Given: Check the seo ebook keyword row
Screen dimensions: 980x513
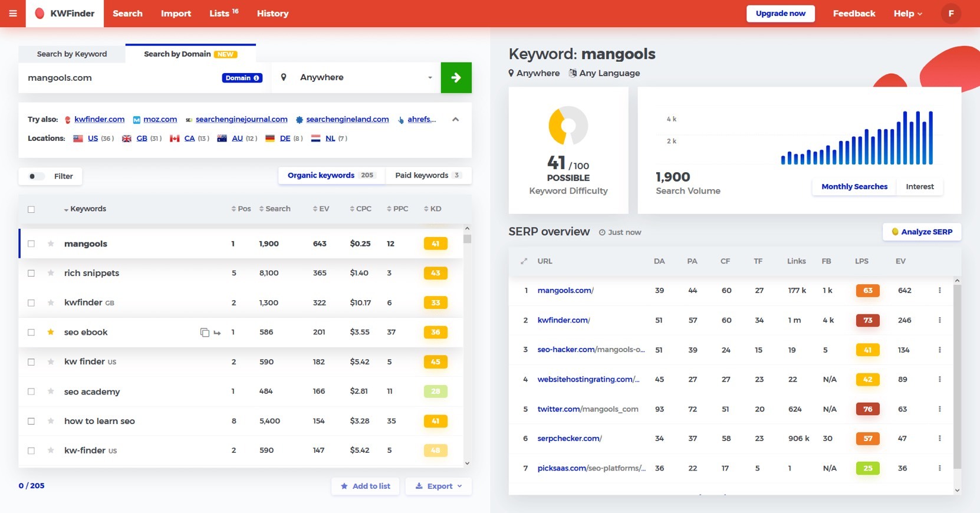Looking at the screenshot, I should coord(31,332).
